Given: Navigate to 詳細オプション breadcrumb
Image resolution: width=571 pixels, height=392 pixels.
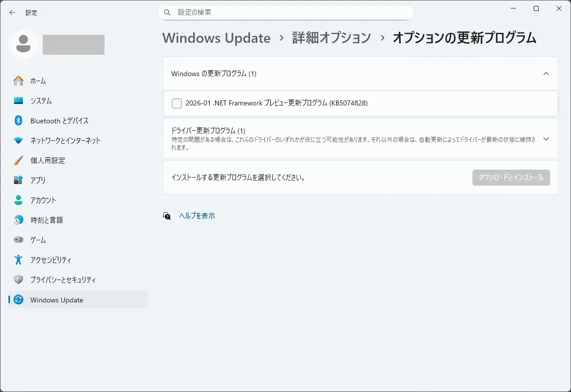Looking at the screenshot, I should [x=332, y=38].
